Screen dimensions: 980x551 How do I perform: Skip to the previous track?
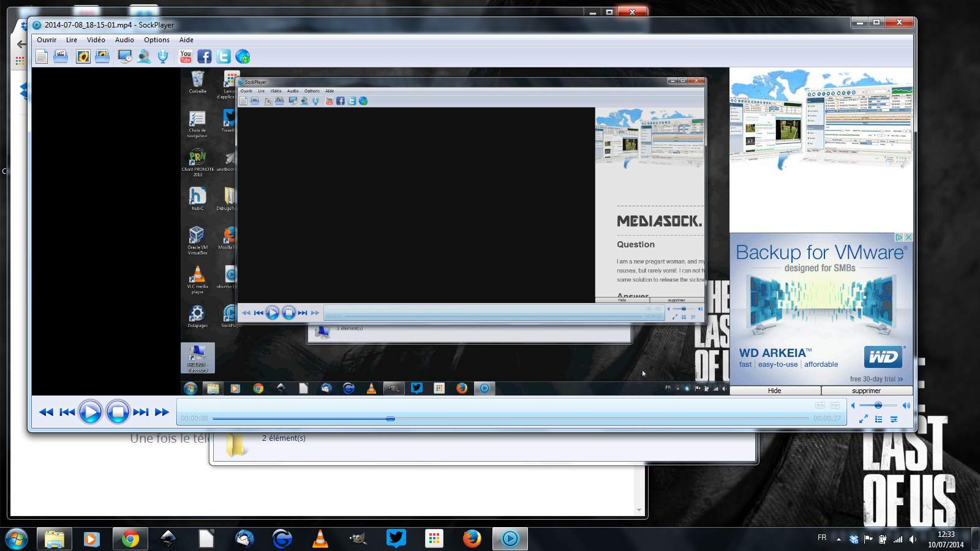(x=67, y=412)
